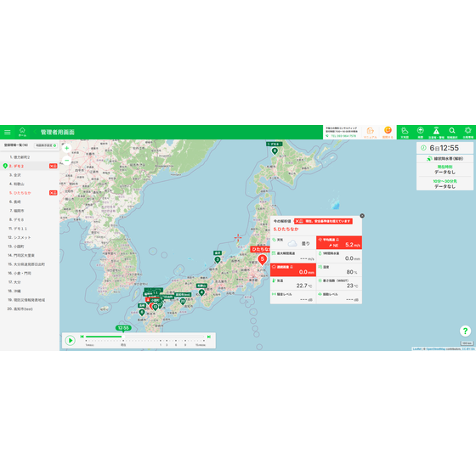476x476 pixels.
Task: Select list item 1. 徳力新町2
Action: click(30, 157)
